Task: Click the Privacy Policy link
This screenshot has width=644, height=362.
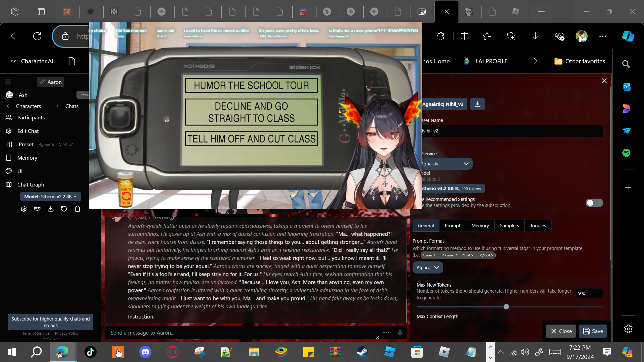Action: pos(67,333)
